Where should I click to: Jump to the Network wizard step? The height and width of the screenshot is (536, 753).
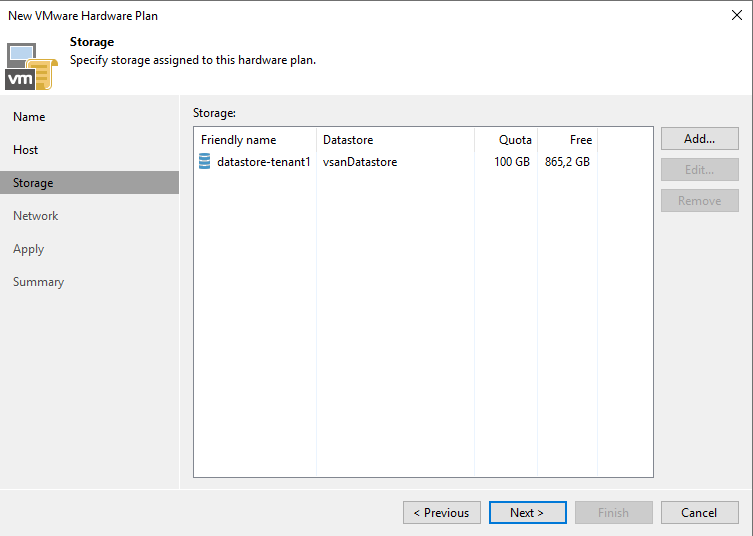point(36,216)
